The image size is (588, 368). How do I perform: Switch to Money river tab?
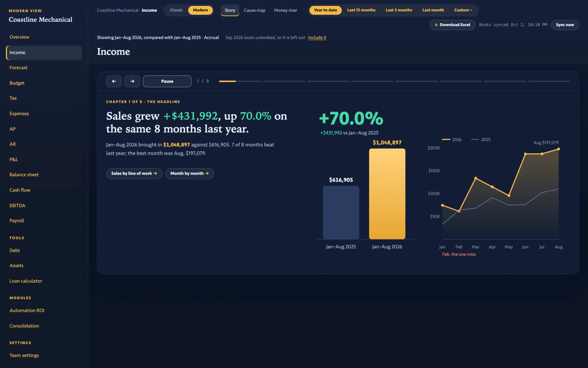point(286,10)
